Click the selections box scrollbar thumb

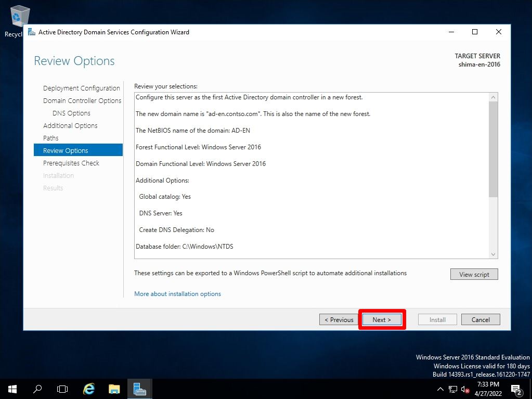pos(494,149)
